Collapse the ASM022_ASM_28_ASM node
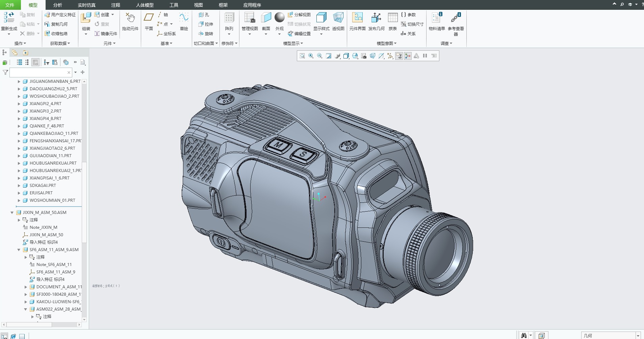Viewport: 644px width, 339px height. (x=26, y=309)
